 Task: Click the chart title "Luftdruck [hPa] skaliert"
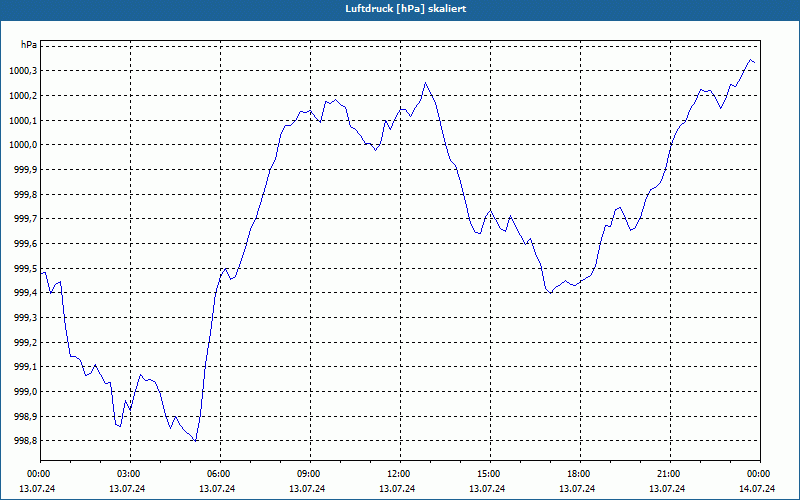pyautogui.click(x=406, y=9)
